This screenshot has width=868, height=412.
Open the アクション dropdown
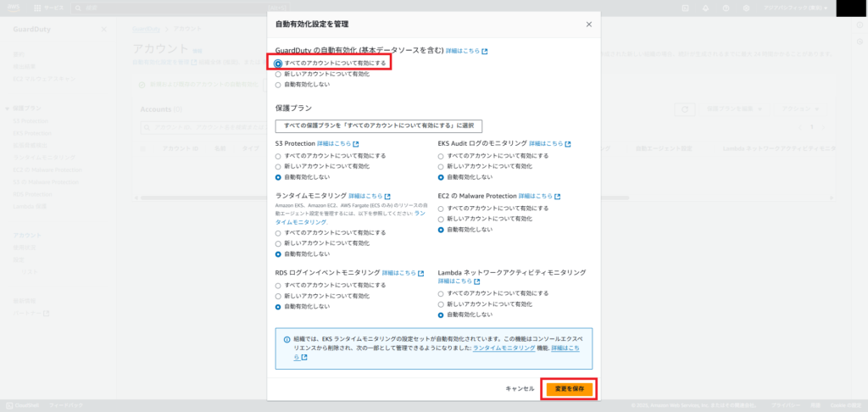coord(800,109)
